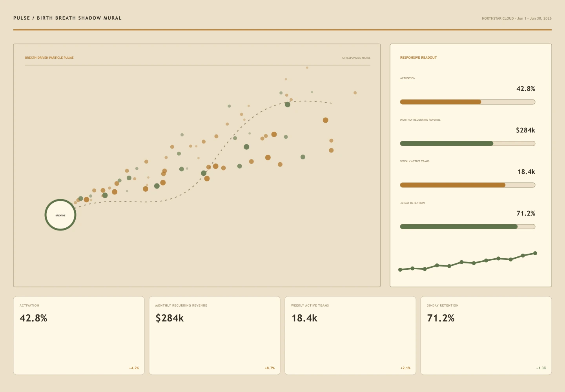Select the large 18.4k figure on the teams card
Viewport: 565px width, 392px height.
304,318
